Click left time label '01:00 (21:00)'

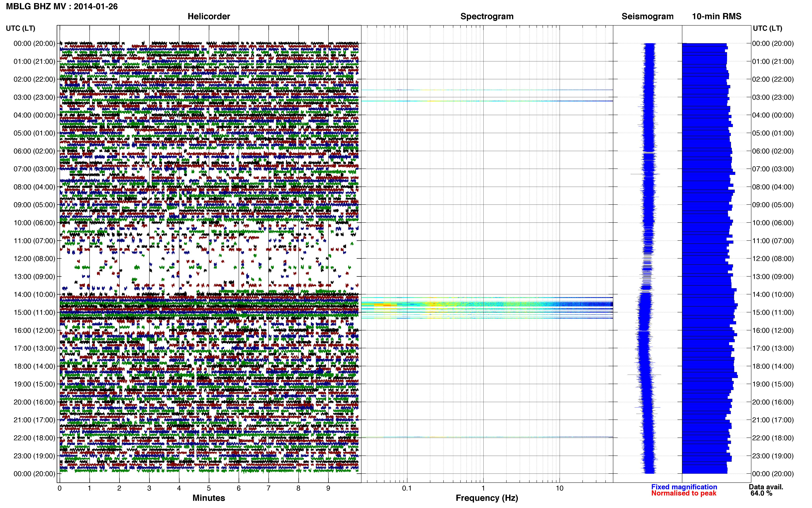click(34, 62)
